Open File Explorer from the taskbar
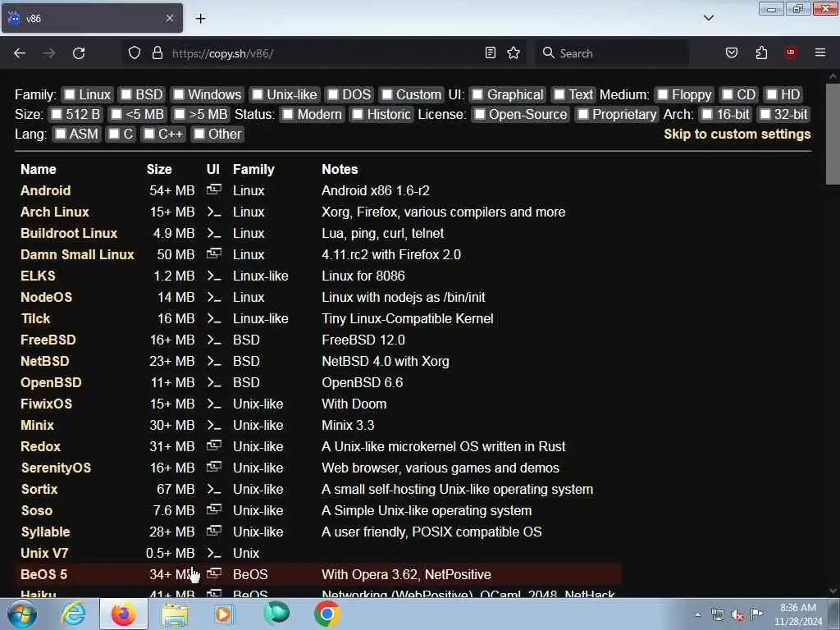840x630 pixels. [x=175, y=615]
